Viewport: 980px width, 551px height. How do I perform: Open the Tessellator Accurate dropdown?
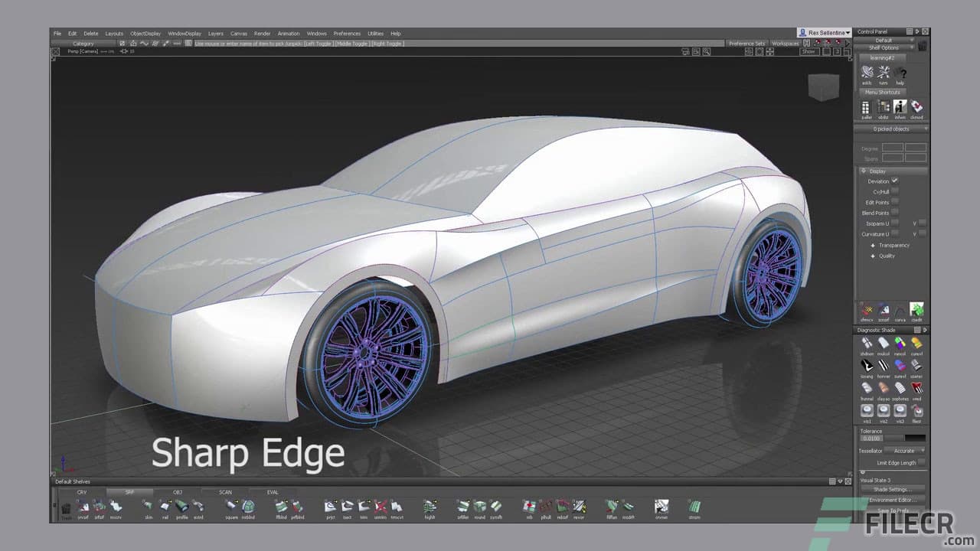tap(904, 451)
